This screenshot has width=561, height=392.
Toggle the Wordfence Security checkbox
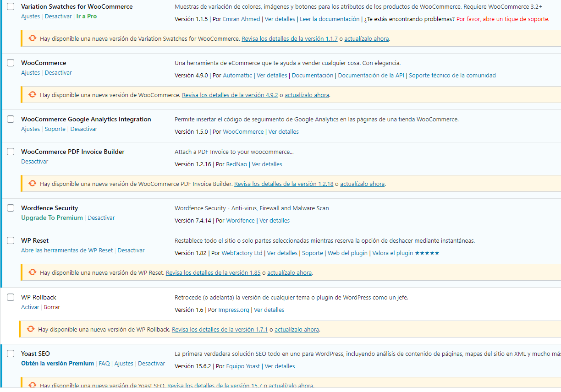pos(11,208)
